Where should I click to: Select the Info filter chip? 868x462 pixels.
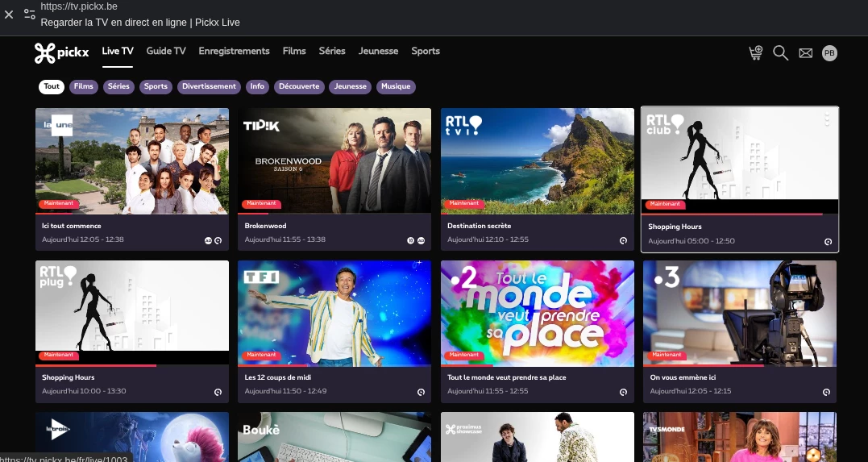click(257, 86)
